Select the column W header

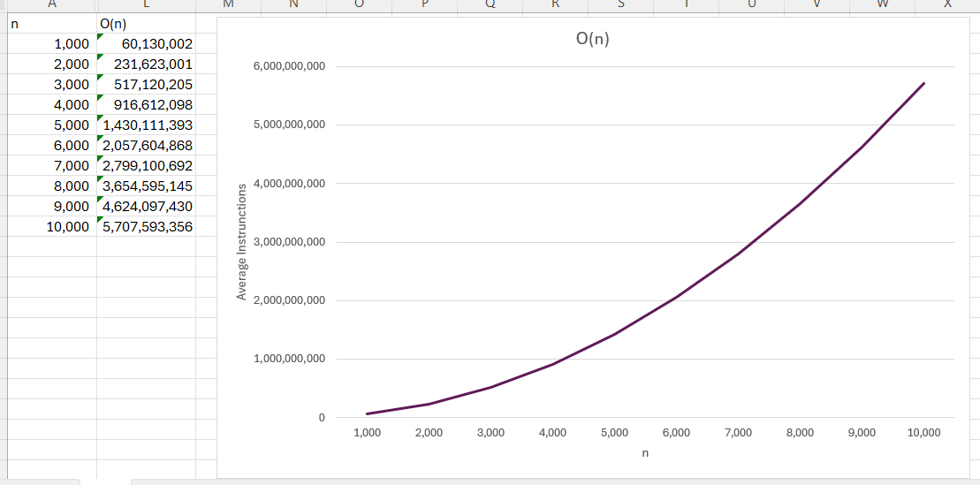tap(881, 5)
